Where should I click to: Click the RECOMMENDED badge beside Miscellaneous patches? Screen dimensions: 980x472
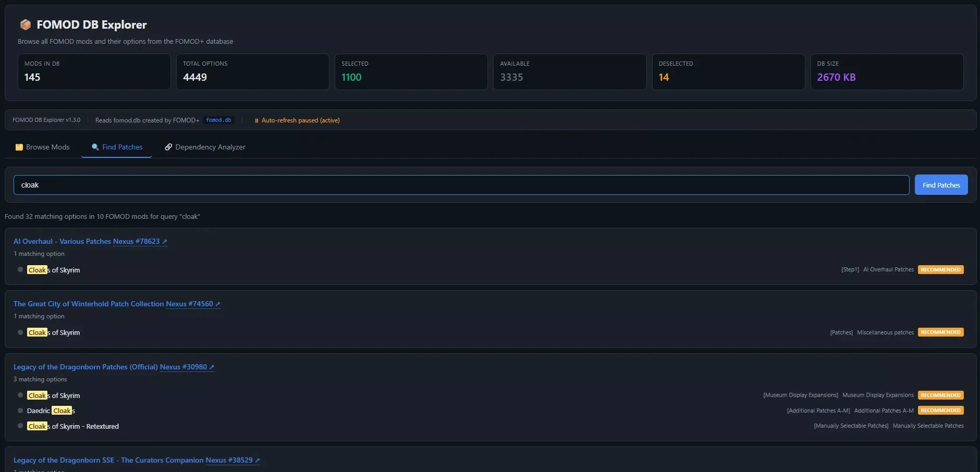pyautogui.click(x=940, y=332)
